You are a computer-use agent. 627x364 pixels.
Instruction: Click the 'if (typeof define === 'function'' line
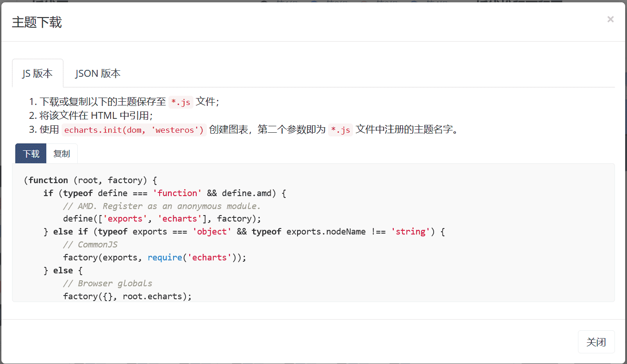165,193
